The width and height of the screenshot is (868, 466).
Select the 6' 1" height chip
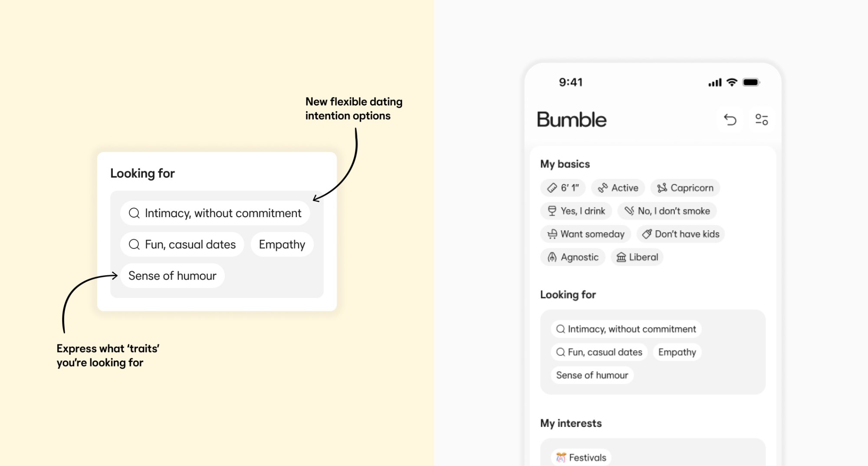coord(563,188)
